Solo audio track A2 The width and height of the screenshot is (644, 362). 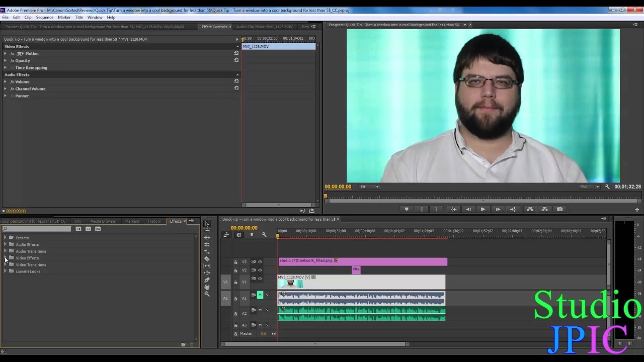[267, 310]
